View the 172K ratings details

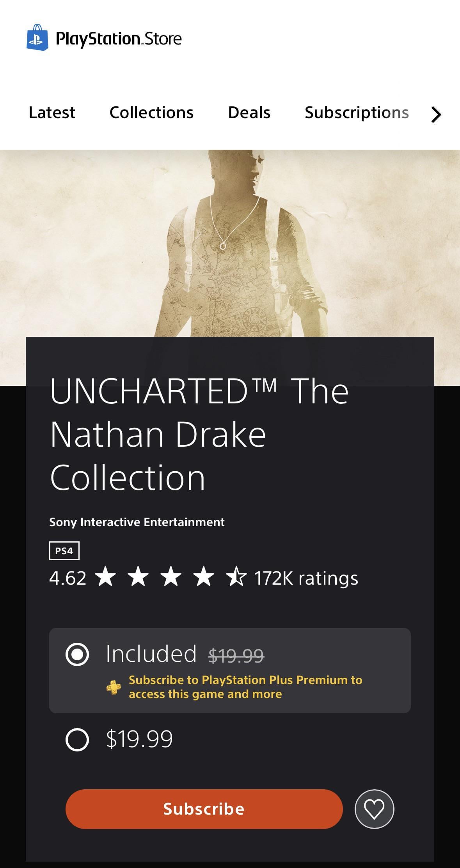(306, 578)
